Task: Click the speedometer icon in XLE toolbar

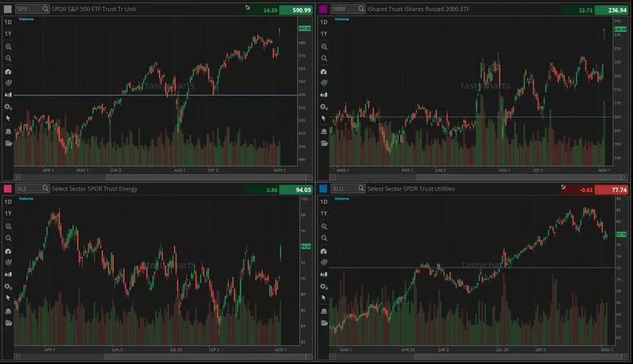Action: 9,251
